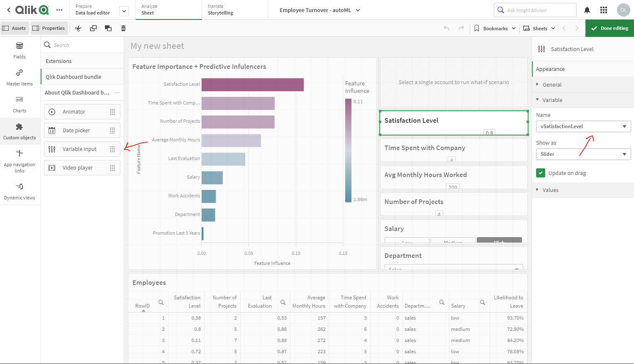Search icon in RowID column header

pos(161,302)
